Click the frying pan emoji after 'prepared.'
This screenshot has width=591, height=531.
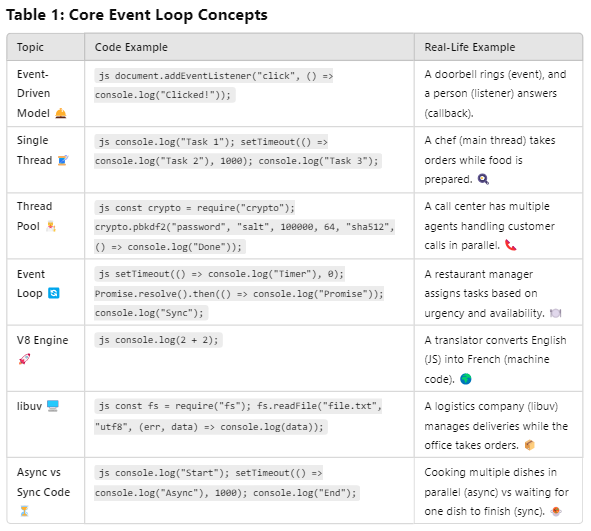[x=484, y=179]
